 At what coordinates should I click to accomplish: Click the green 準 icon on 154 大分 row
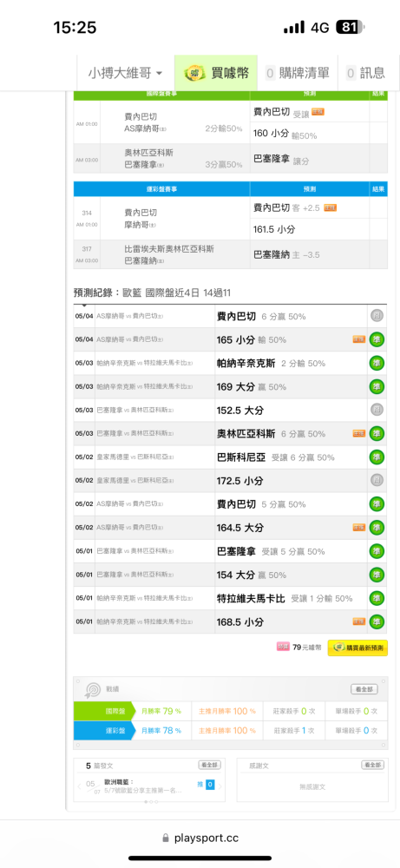[377, 575]
